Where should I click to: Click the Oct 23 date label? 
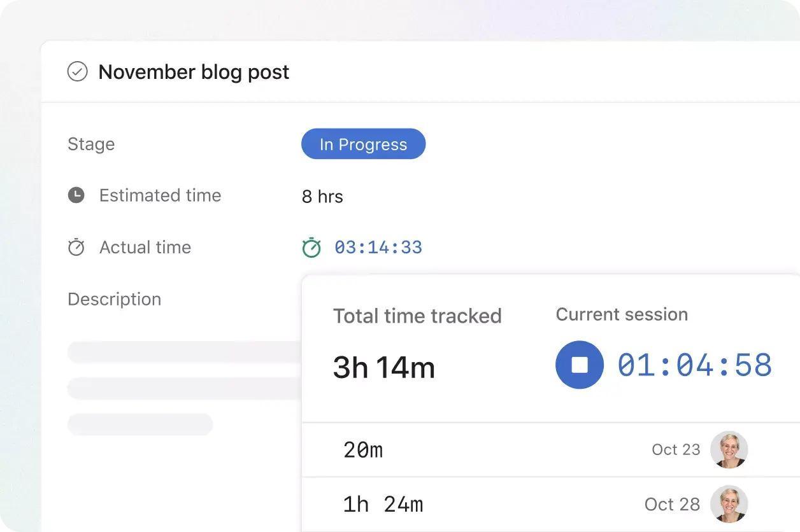pos(676,450)
